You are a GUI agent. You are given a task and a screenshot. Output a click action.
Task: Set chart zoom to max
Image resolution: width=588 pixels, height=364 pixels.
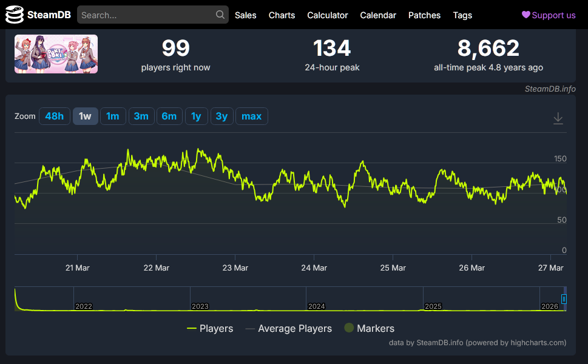click(251, 116)
